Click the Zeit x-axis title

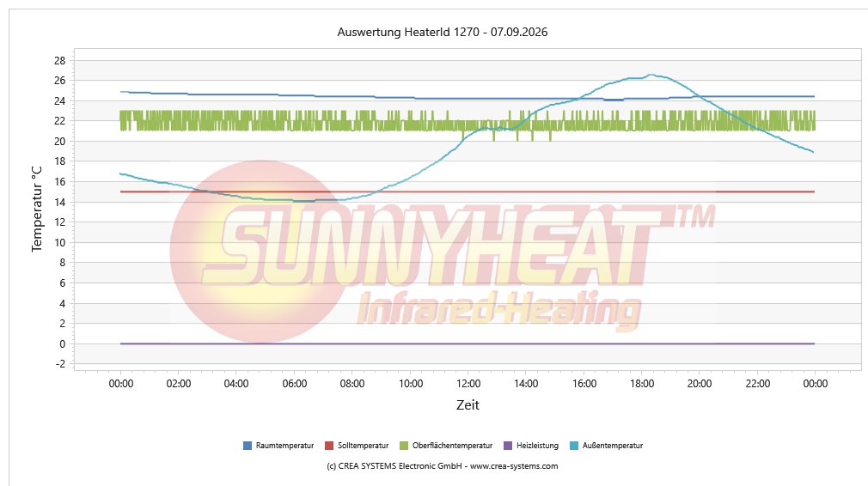coord(468,405)
